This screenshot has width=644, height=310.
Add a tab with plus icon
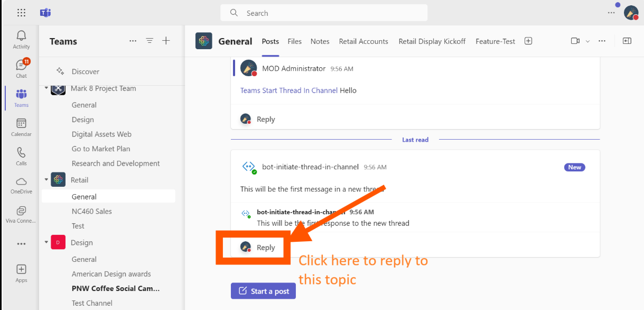[528, 41]
